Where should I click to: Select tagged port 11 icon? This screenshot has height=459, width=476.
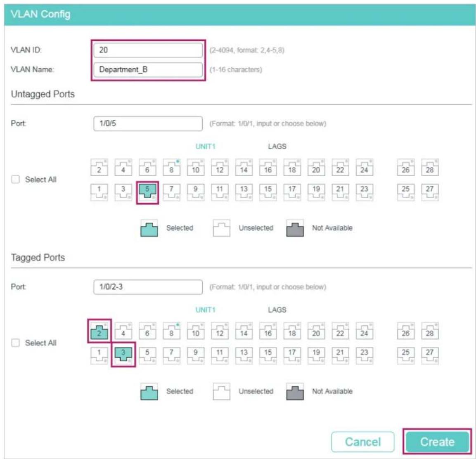(220, 356)
